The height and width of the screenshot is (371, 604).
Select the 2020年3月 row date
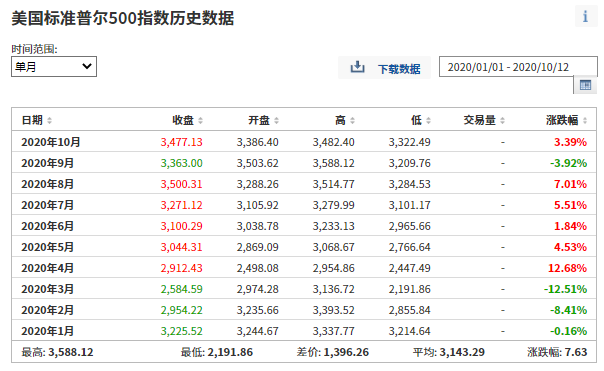47,289
